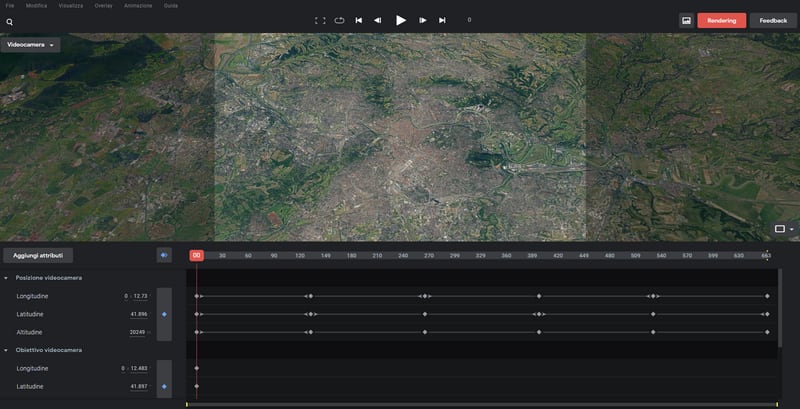Edit camera position Longitudine value 12.73
Viewport: 800px width, 409px height.
(140, 296)
